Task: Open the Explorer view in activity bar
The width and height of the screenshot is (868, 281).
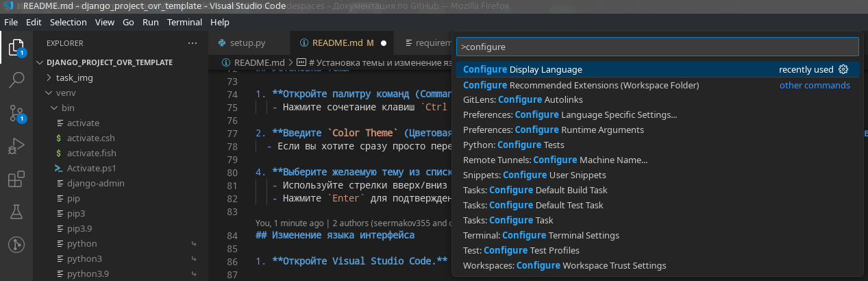Action: coord(16,47)
